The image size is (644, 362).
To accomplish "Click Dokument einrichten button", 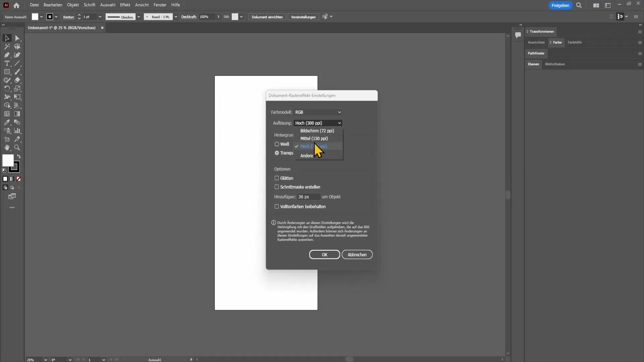I will tap(267, 17).
